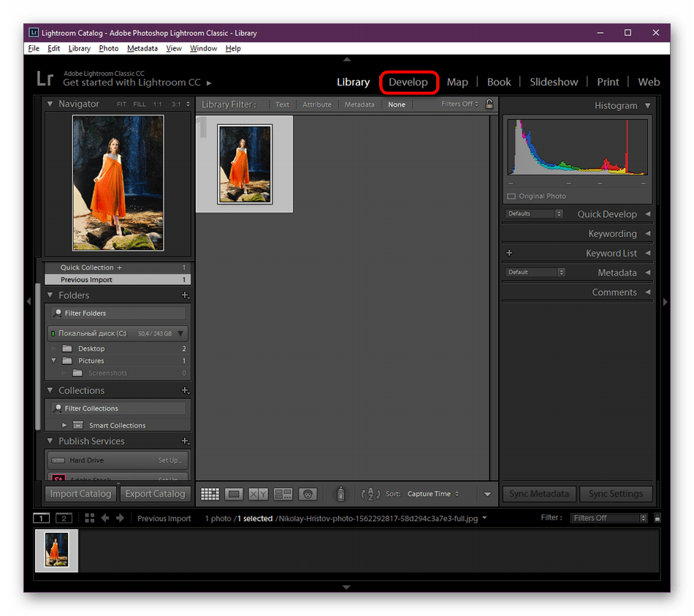This screenshot has width=694, height=616.
Task: Select the Loupe view icon
Action: tap(234, 494)
